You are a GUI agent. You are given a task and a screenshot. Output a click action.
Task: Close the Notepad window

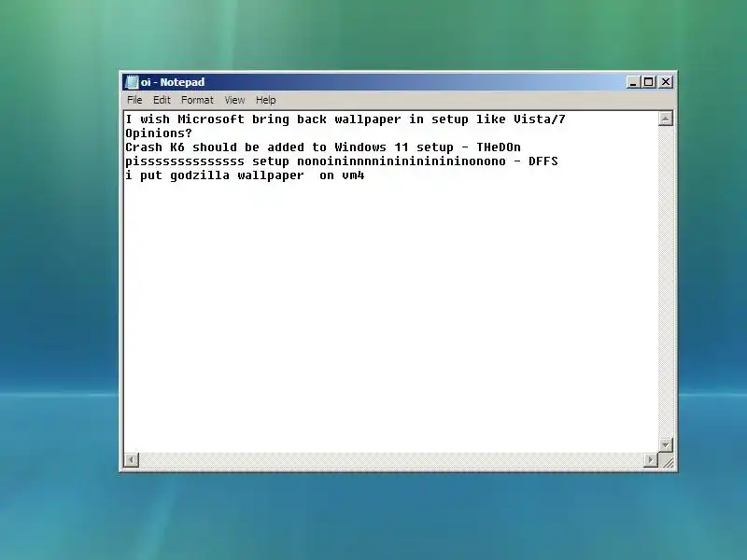tap(666, 82)
